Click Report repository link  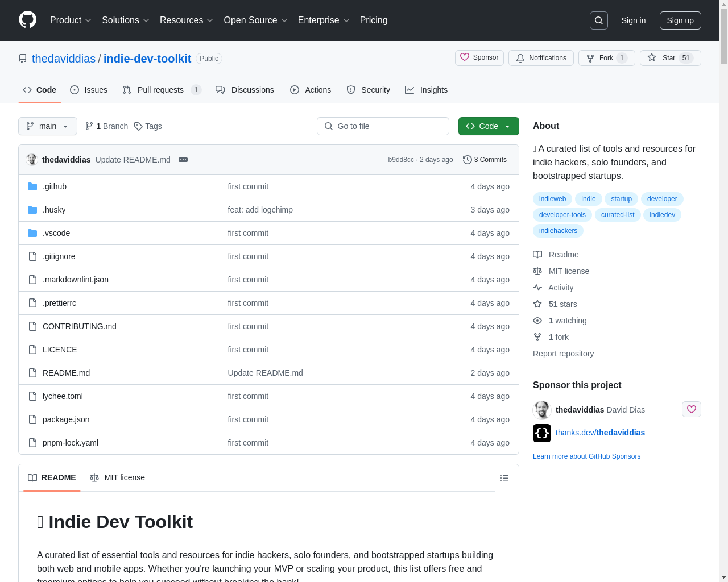[563, 354]
